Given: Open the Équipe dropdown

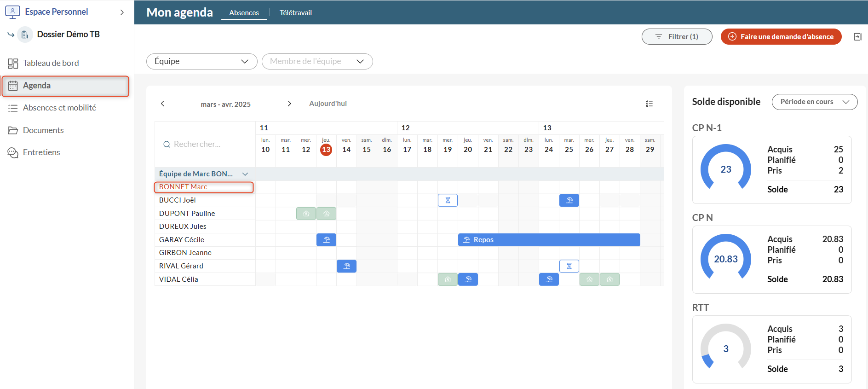Looking at the screenshot, I should point(201,61).
